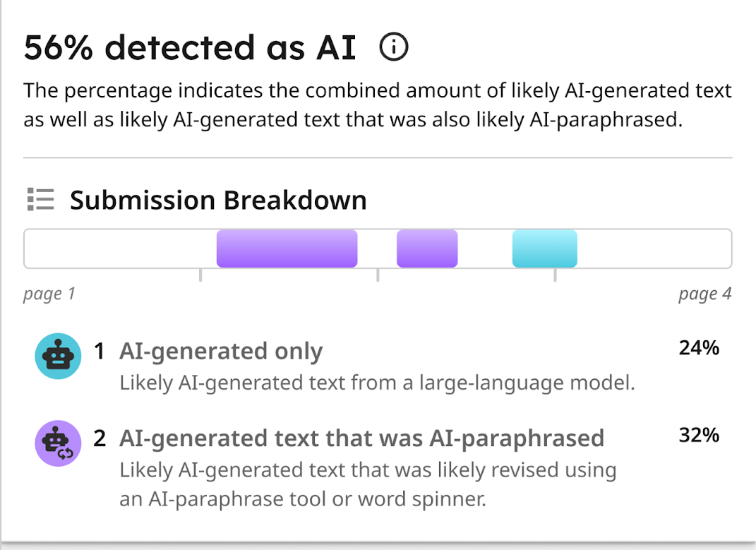Click the page 4 label
Image resolution: width=756 pixels, height=550 pixels.
[705, 294]
